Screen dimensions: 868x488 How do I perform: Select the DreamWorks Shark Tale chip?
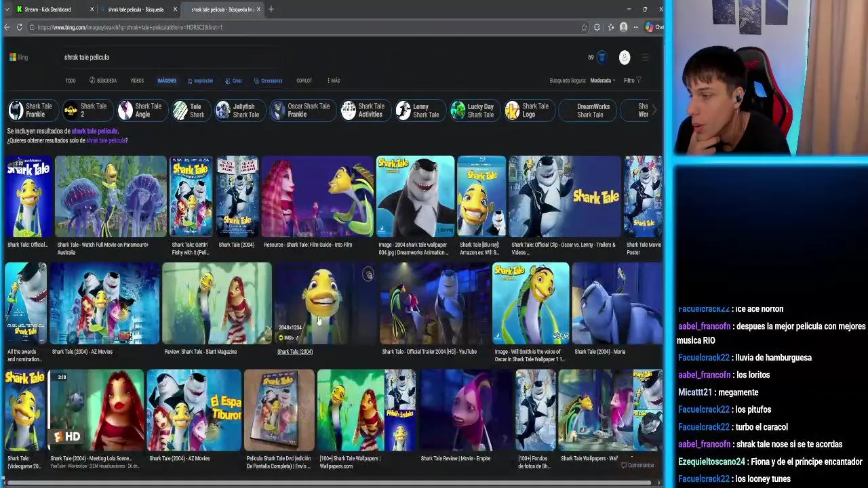(589, 110)
